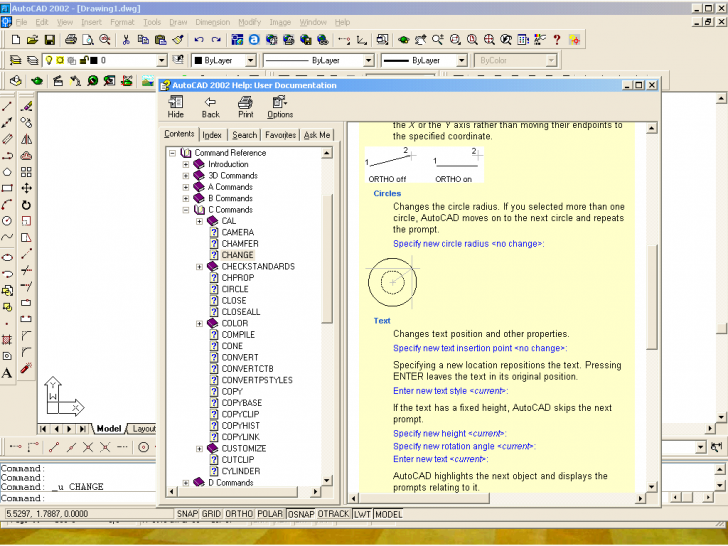Image resolution: width=728 pixels, height=546 pixels.
Task: Click the help content vertical scrollbar thumb
Action: click(x=652, y=297)
